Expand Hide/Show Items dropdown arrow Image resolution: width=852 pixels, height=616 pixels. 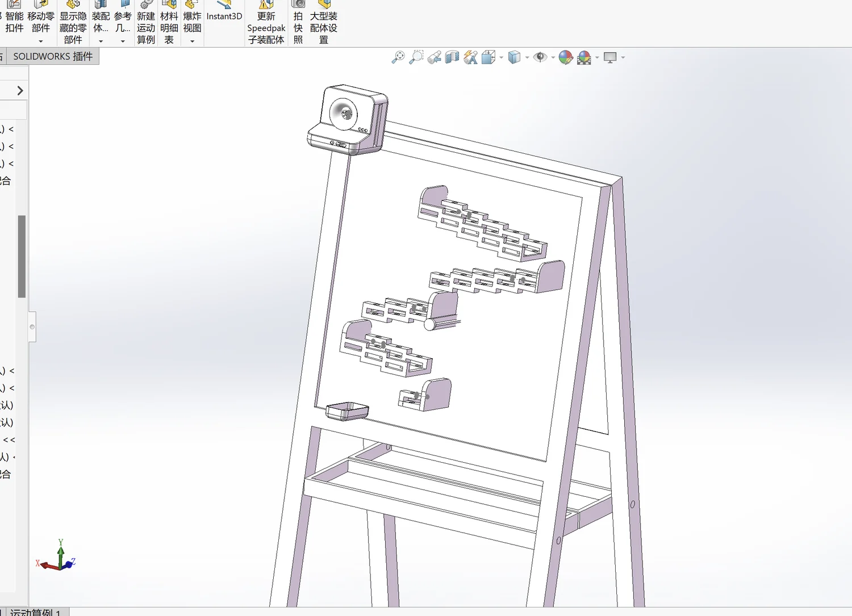553,57
